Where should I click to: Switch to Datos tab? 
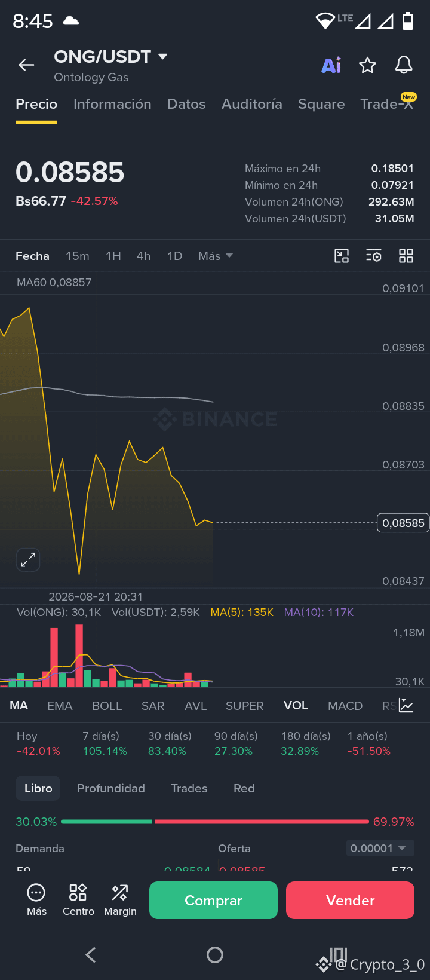186,104
